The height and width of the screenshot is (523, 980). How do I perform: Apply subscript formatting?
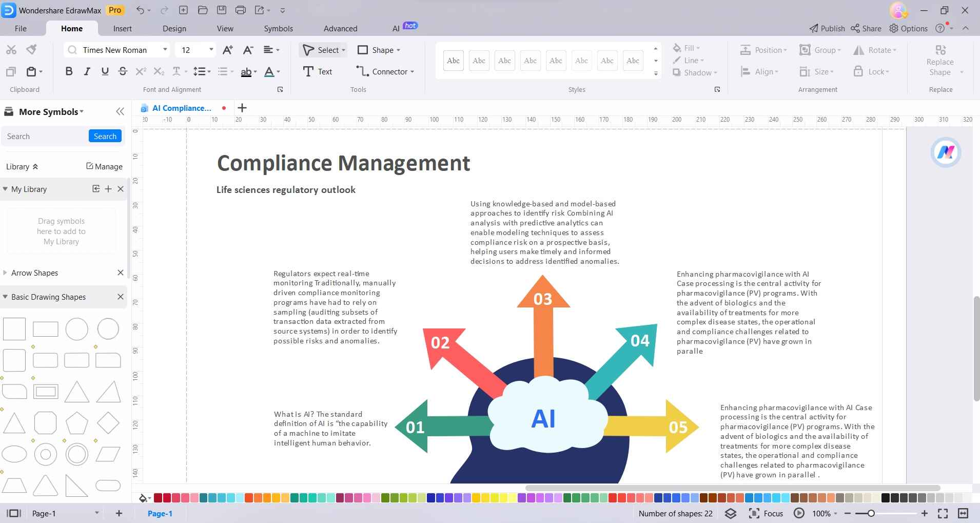[x=159, y=71]
